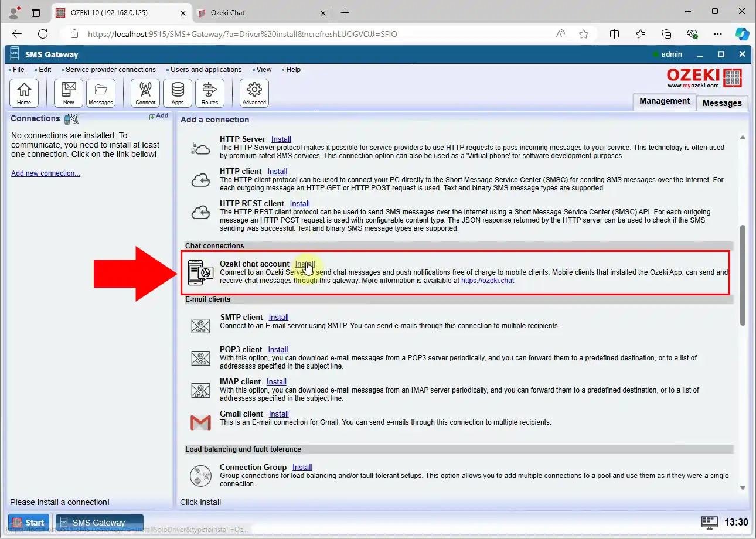The width and height of the screenshot is (756, 539).
Task: Click SMS Gateway in the Ozeki taskbar
Action: (x=99, y=523)
